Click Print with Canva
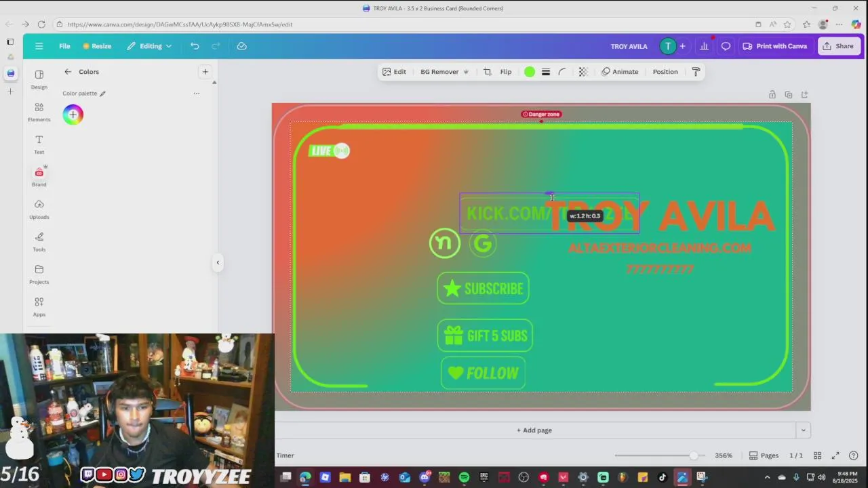This screenshot has width=868, height=488. click(x=775, y=46)
